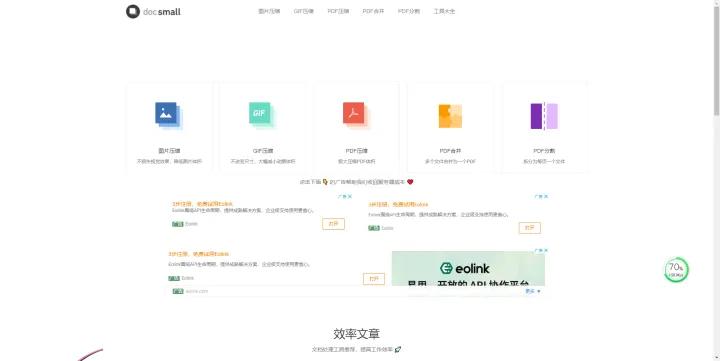The height and width of the screenshot is (361, 720).
Task: Select the GIF压缩 card title
Action: [x=263, y=151]
